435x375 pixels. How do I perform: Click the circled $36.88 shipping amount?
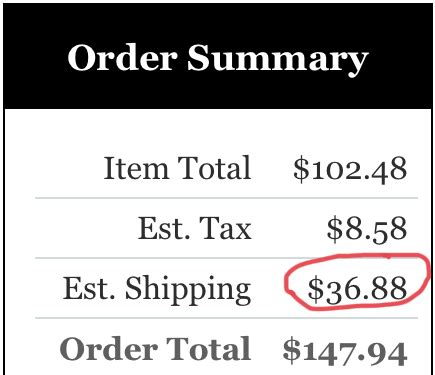[357, 289]
